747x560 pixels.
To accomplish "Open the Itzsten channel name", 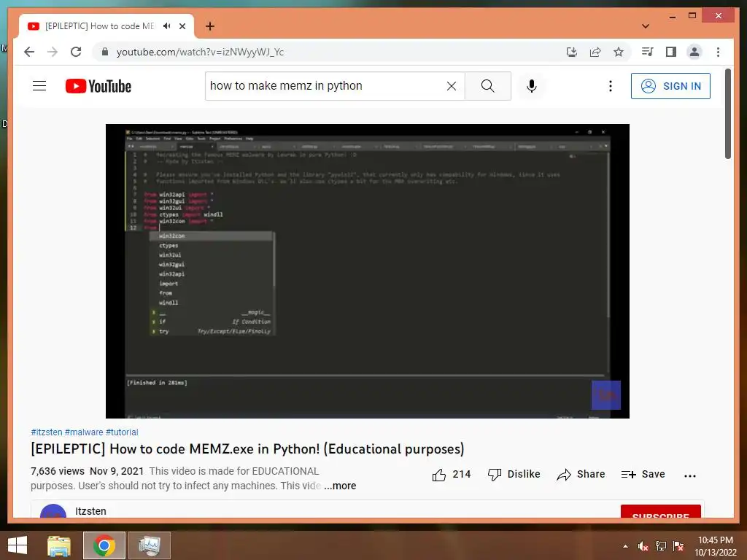I will 90,511.
